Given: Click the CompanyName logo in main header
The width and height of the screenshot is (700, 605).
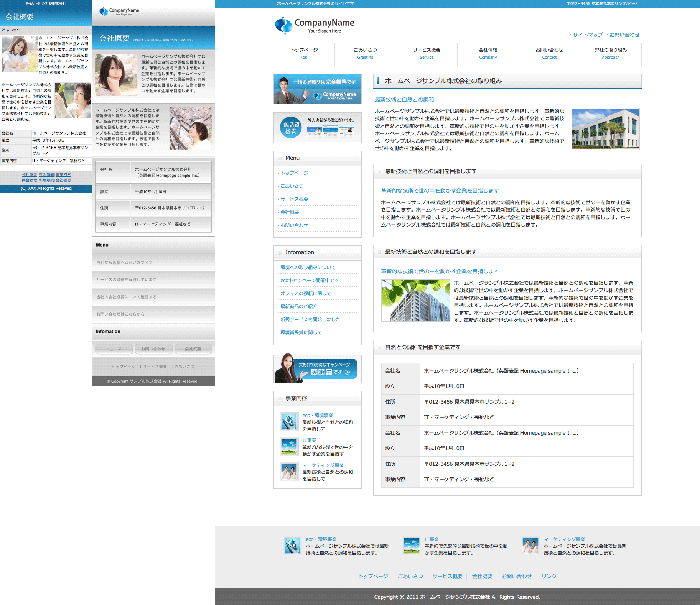Looking at the screenshot, I should click(x=315, y=25).
